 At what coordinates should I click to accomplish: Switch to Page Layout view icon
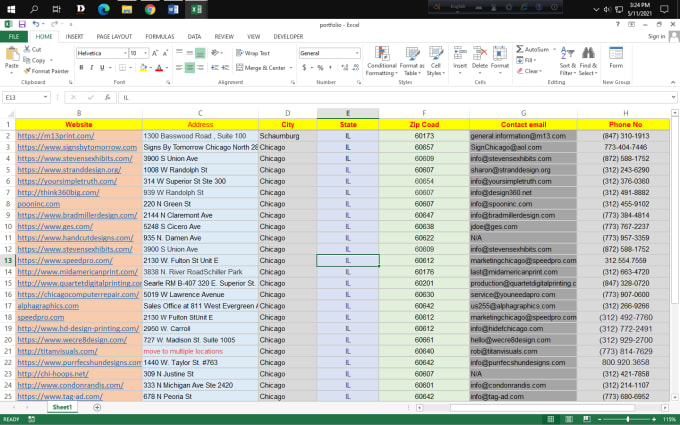click(x=569, y=419)
